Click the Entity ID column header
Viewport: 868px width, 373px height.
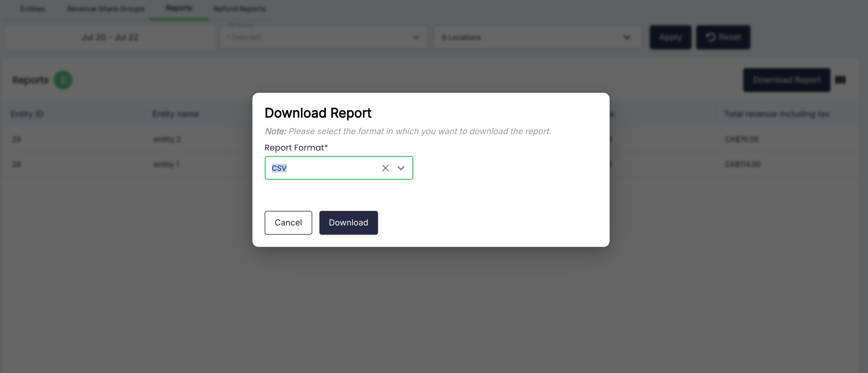(27, 114)
